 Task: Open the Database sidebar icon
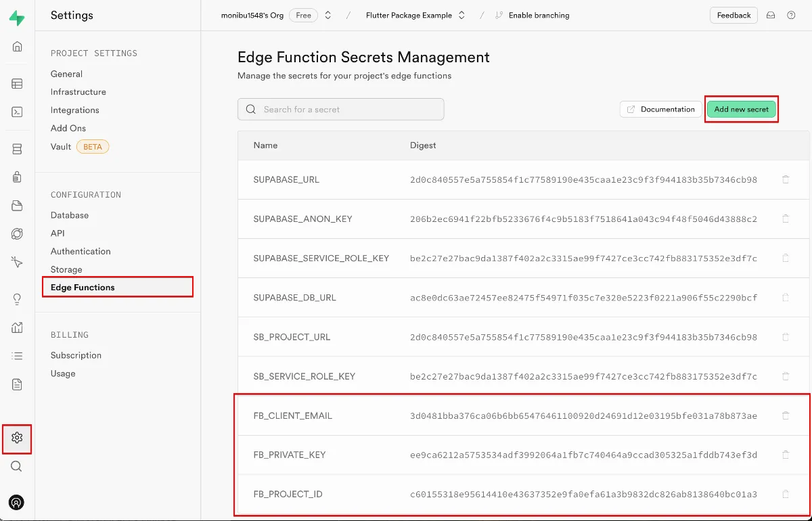tap(17, 149)
